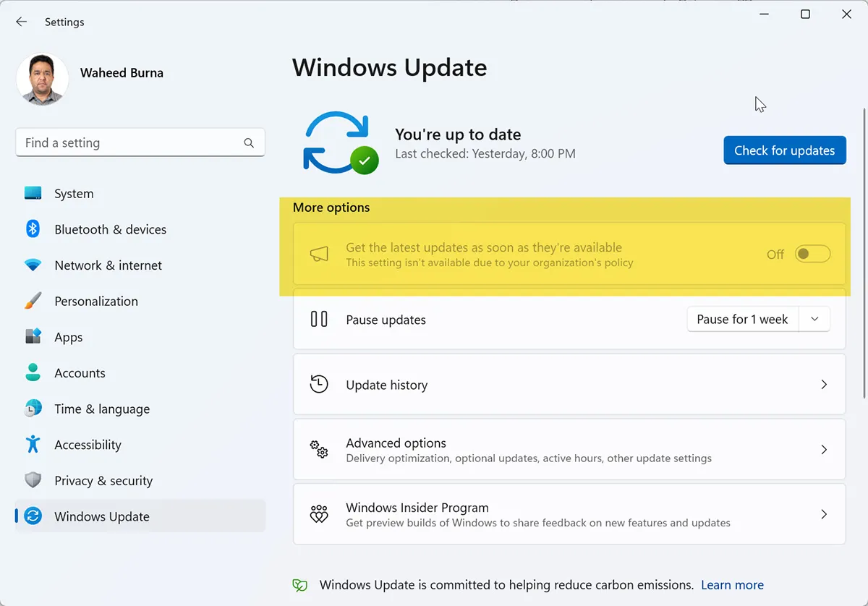The image size is (868, 606).
Task: Click the Waheed Burna account name
Action: click(122, 73)
